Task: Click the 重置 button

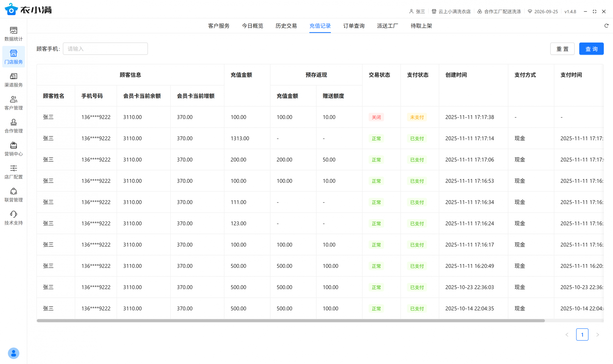Action: (x=562, y=49)
